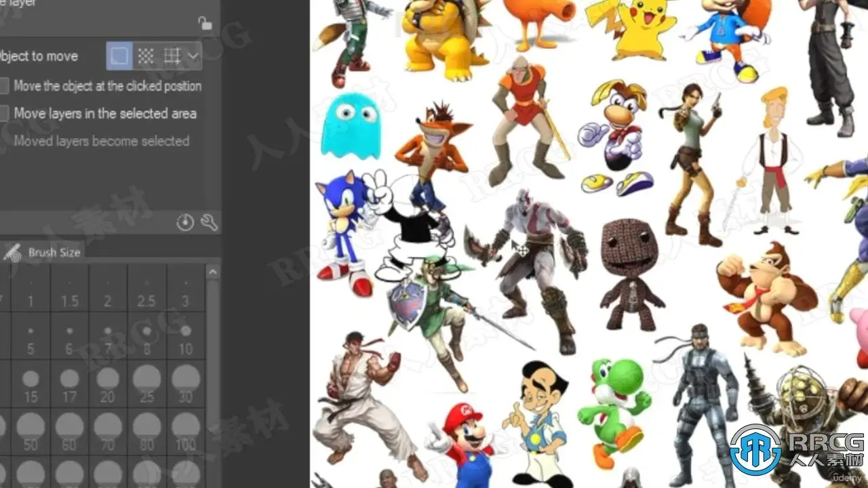The width and height of the screenshot is (868, 488).
Task: Set brush size to 15
Action: pos(31,384)
